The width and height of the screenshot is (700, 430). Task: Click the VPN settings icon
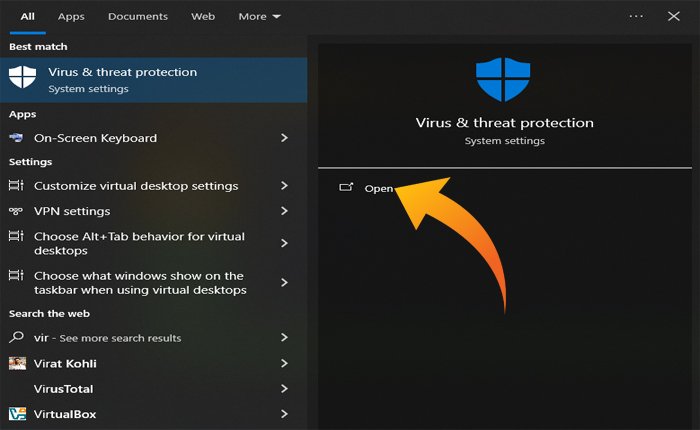[x=16, y=211]
